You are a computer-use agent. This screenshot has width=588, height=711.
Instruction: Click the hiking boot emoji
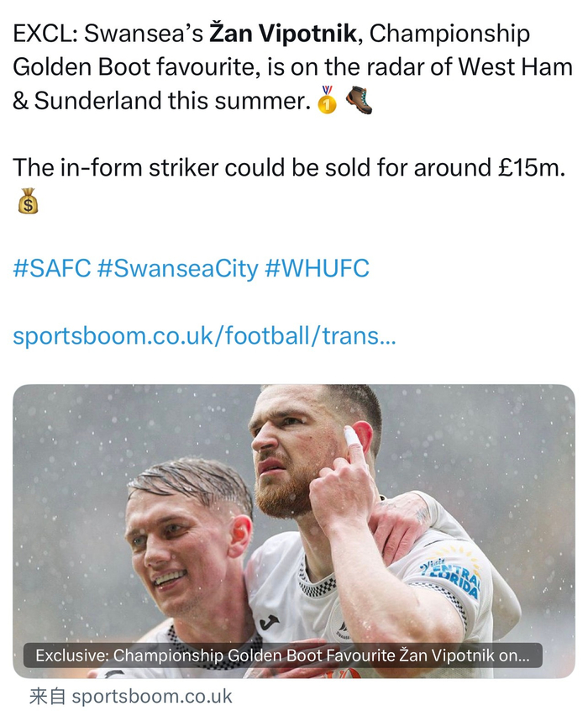click(359, 101)
